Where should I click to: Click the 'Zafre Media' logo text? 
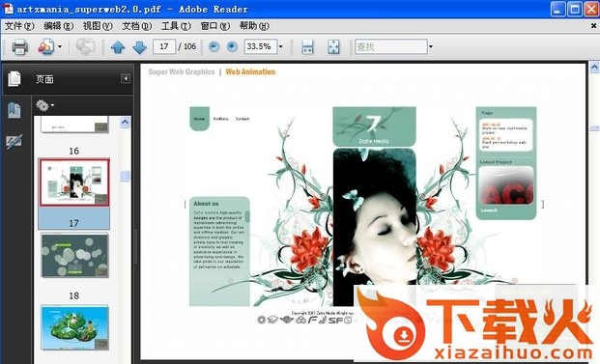(x=374, y=141)
